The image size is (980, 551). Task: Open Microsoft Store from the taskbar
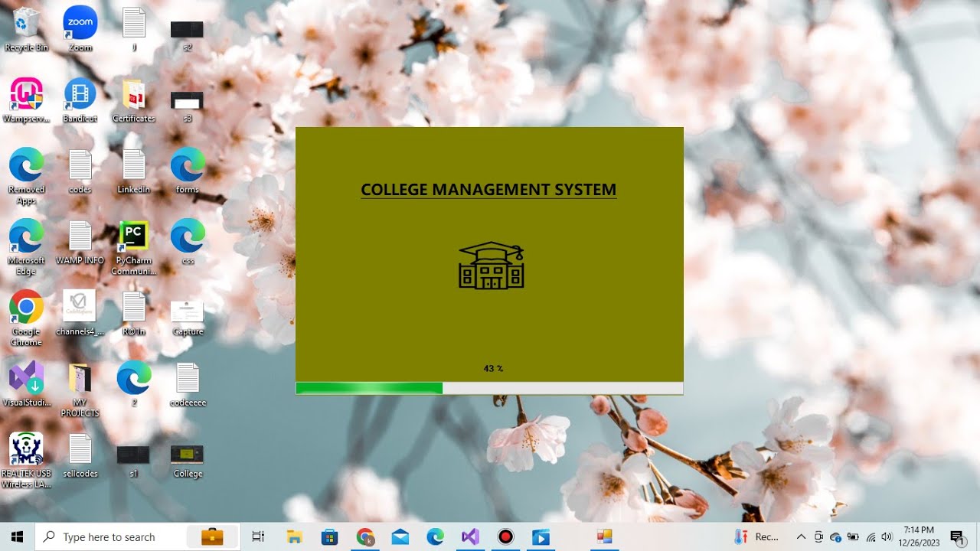(329, 537)
